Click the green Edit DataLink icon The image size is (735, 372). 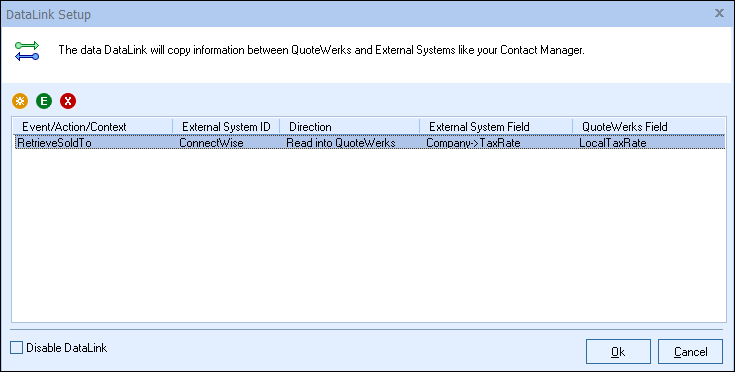tap(44, 101)
